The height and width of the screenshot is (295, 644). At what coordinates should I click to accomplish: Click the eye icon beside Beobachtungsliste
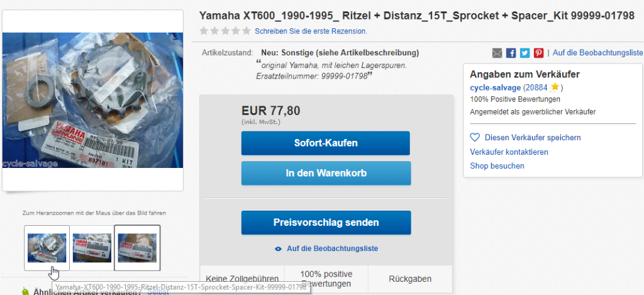[278, 248]
